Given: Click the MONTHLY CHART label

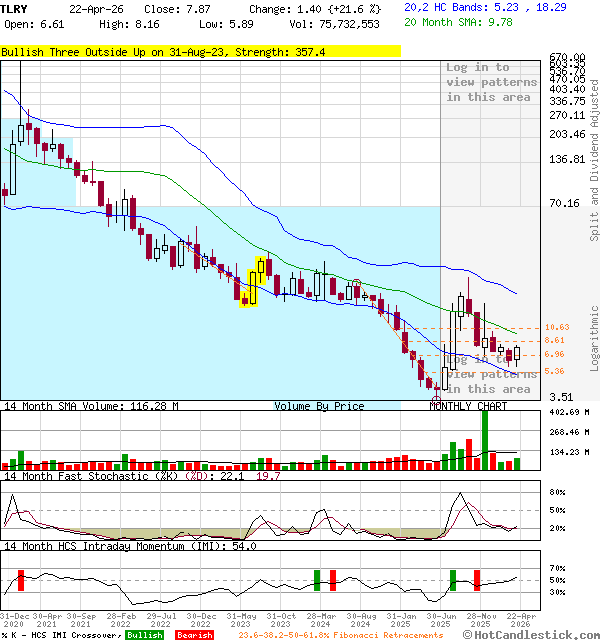Looking at the screenshot, I should (468, 406).
